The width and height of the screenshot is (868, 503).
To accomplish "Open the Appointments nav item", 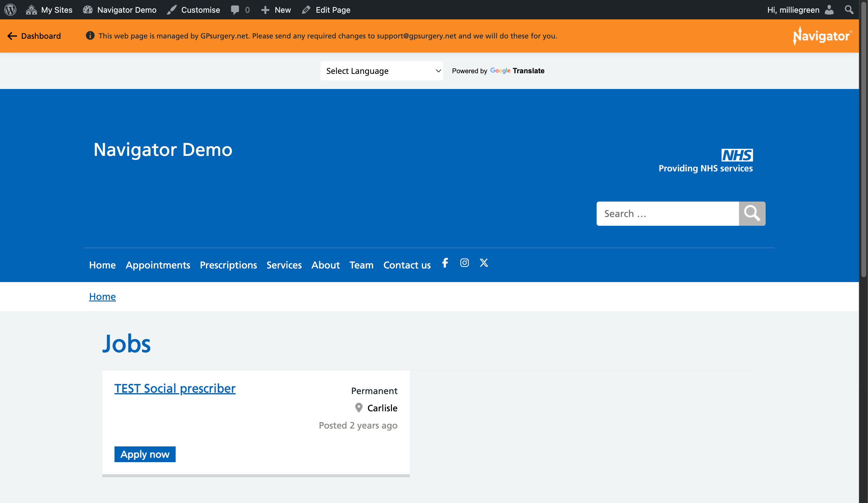I will click(158, 265).
